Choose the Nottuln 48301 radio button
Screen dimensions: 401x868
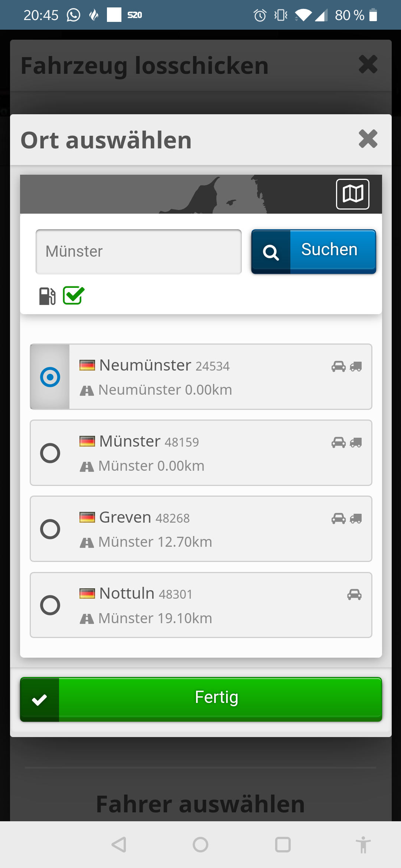click(x=50, y=605)
